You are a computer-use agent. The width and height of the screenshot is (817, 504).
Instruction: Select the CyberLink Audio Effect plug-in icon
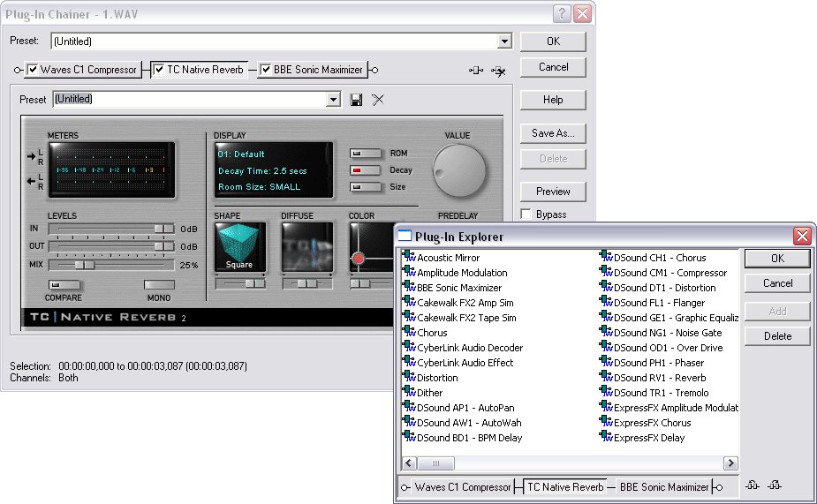409,361
